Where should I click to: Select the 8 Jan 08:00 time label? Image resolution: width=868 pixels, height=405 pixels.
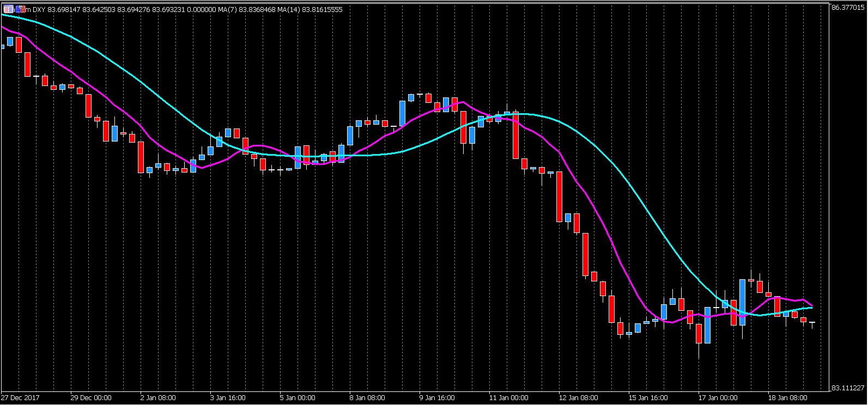click(x=367, y=398)
